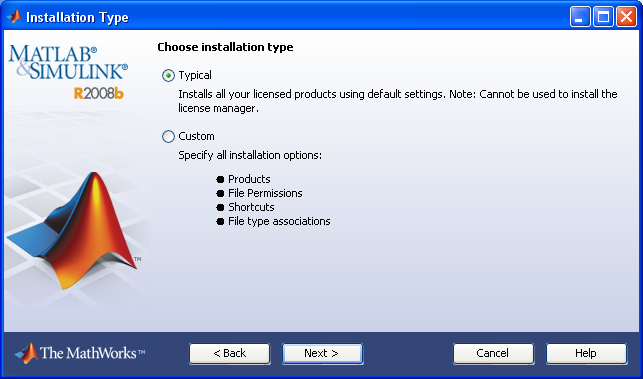
Task: Cancel the installation
Action: [493, 354]
